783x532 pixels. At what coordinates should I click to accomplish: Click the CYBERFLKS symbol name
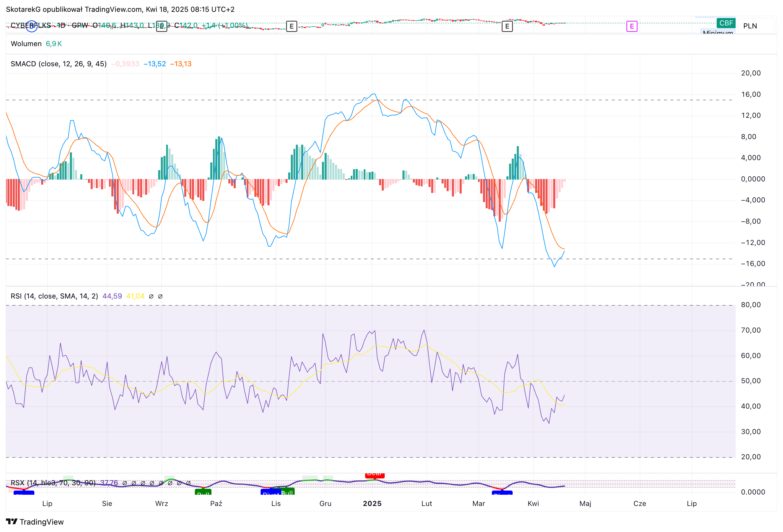31,25
